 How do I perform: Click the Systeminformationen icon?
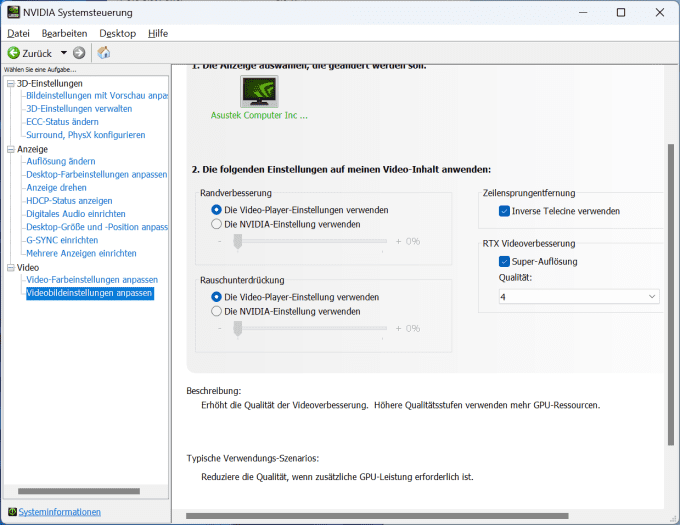pos(12,512)
